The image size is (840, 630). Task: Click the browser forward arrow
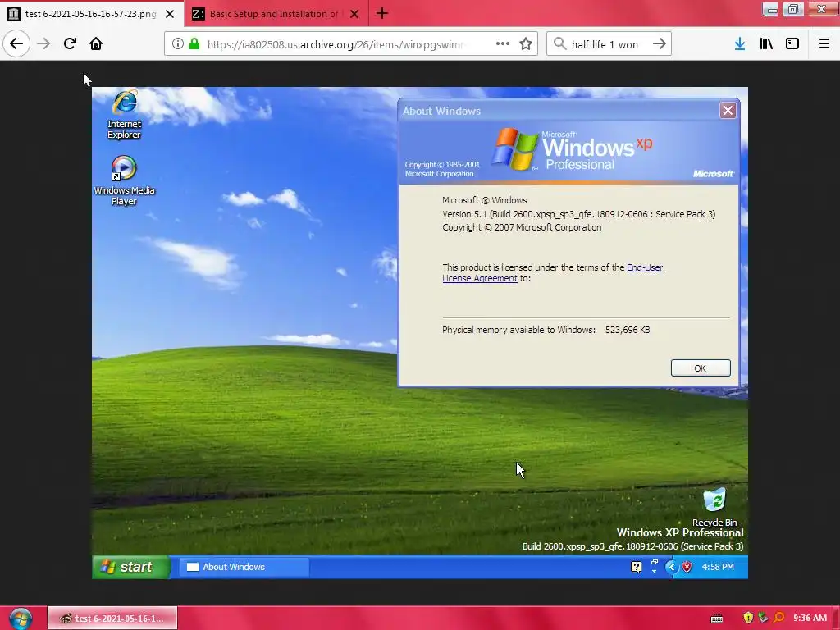43,43
